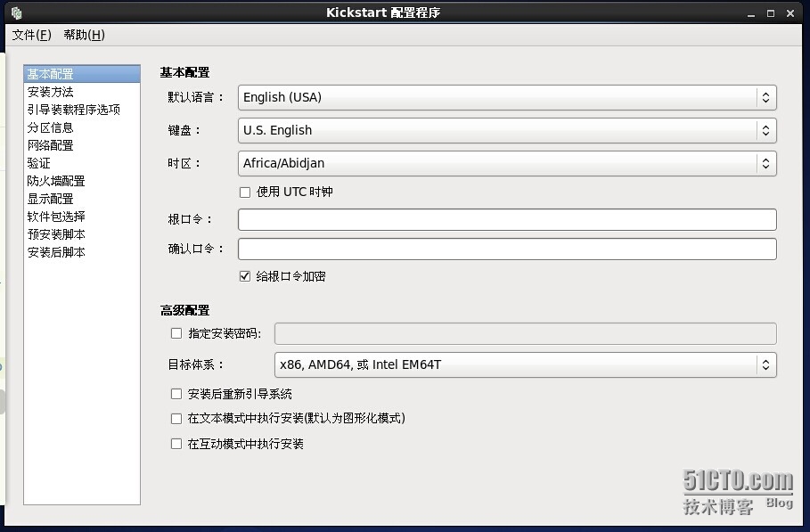Focus the 确认口令 password field

(507, 249)
